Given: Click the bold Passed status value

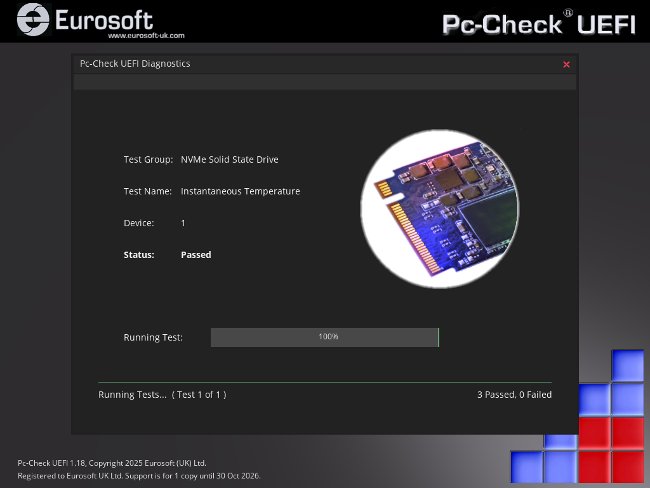Looking at the screenshot, I should point(196,255).
